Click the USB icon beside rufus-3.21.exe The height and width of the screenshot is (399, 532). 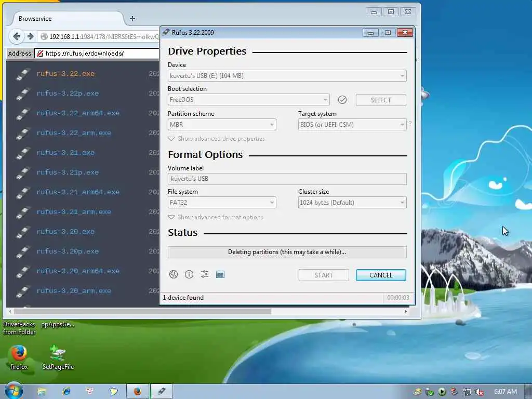(23, 153)
